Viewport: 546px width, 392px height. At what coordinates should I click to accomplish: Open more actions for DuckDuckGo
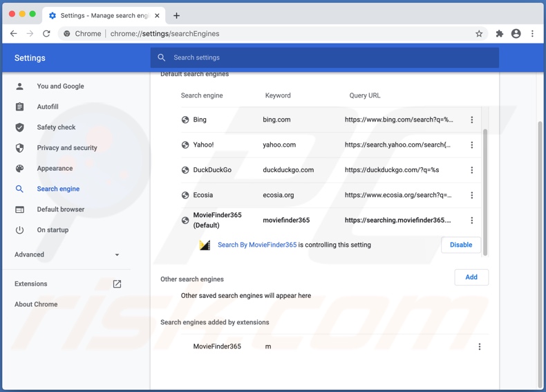(472, 170)
